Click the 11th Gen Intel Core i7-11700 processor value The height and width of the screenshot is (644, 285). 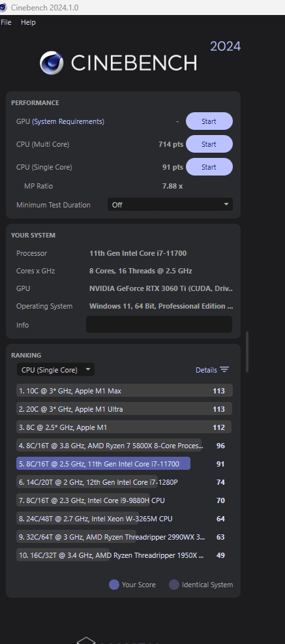[x=138, y=253]
